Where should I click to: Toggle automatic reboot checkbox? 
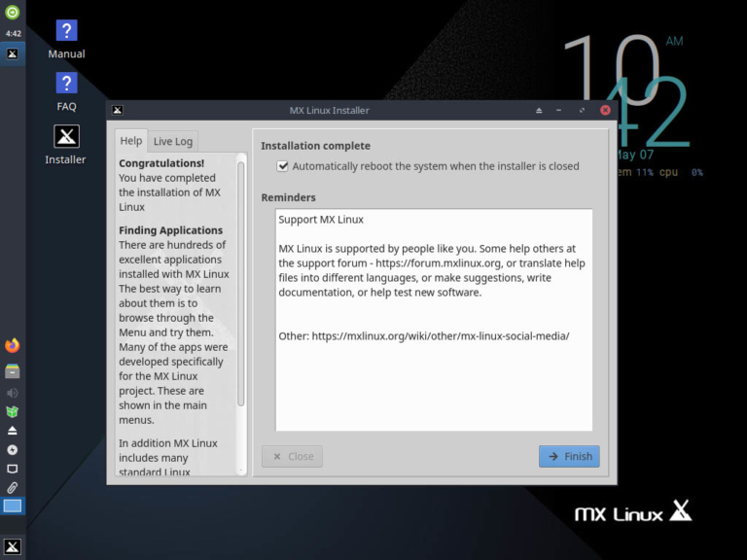[282, 166]
